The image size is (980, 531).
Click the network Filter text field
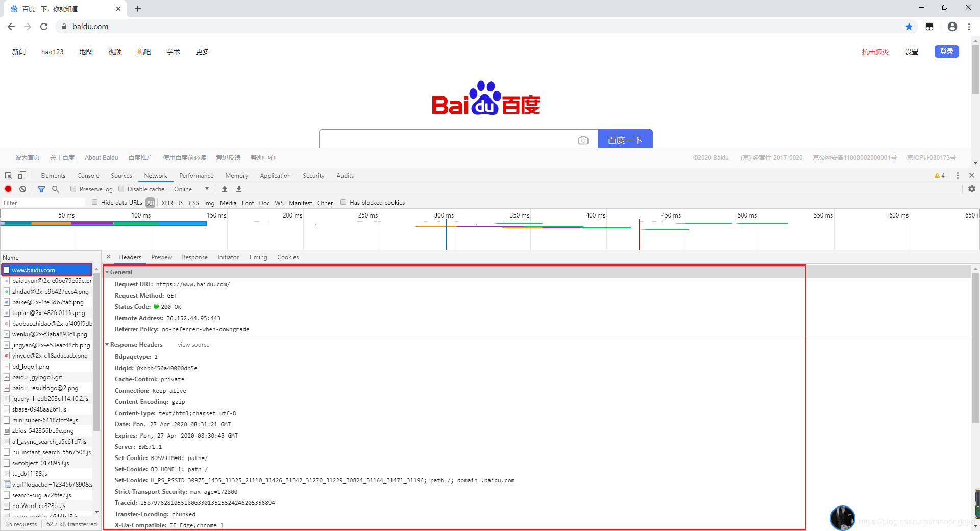pyautogui.click(x=43, y=203)
